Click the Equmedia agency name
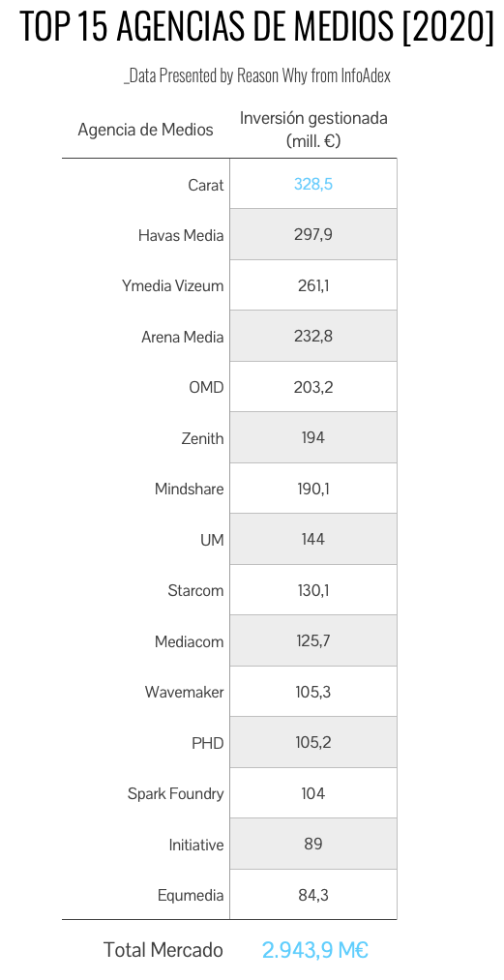 191,896
